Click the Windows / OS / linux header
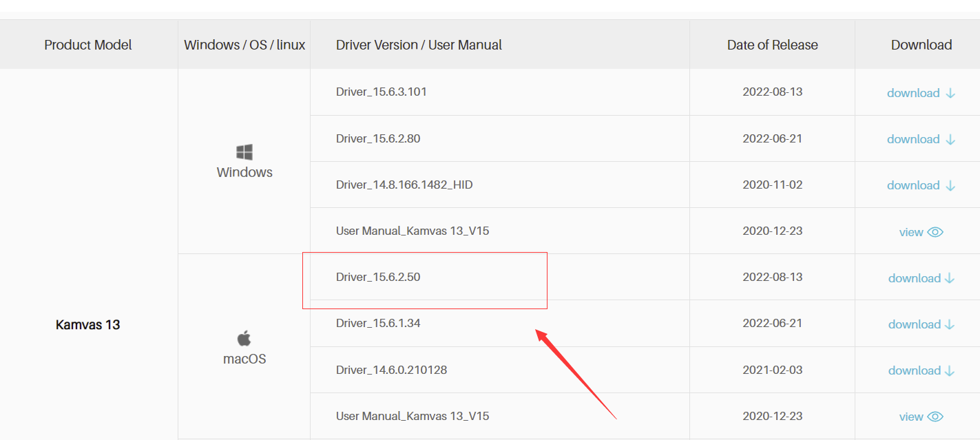This screenshot has height=440, width=980. [x=244, y=45]
